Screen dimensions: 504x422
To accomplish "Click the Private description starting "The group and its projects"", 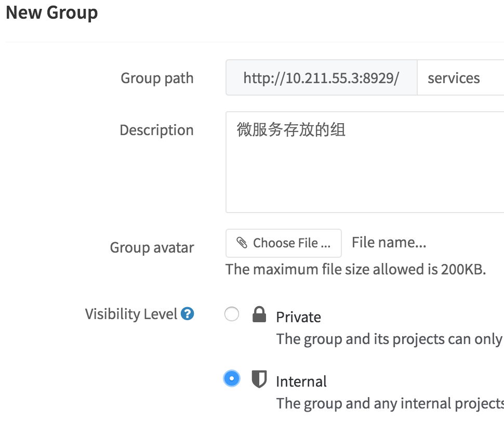I will 390,339.
